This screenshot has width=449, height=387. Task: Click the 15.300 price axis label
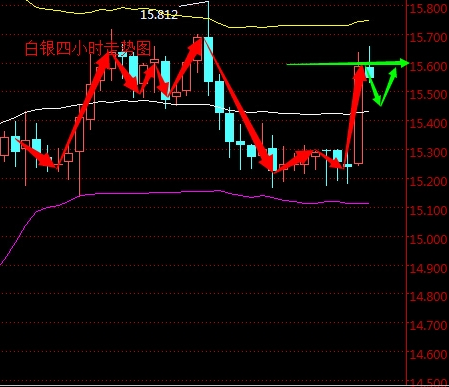click(428, 153)
